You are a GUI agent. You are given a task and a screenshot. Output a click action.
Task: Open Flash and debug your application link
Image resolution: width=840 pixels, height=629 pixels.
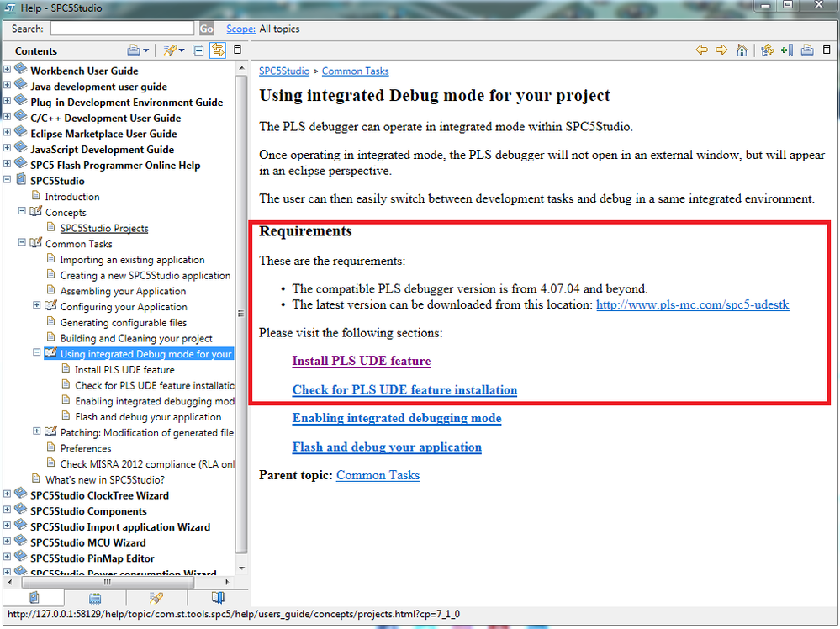[x=387, y=447]
